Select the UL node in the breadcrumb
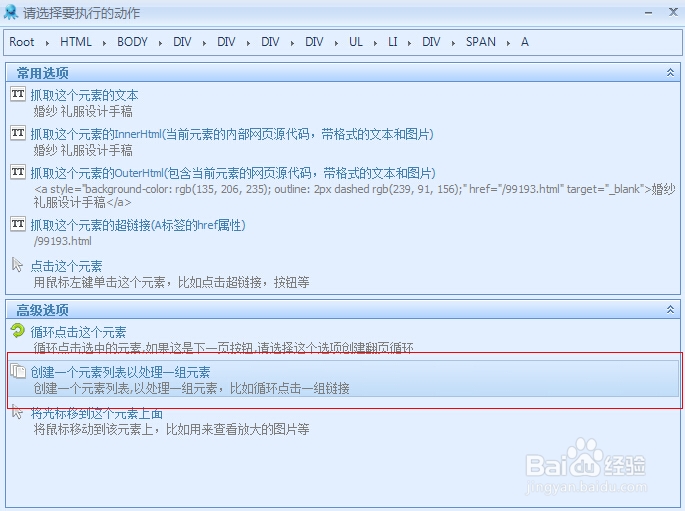The width and height of the screenshot is (685, 511). 356,42
